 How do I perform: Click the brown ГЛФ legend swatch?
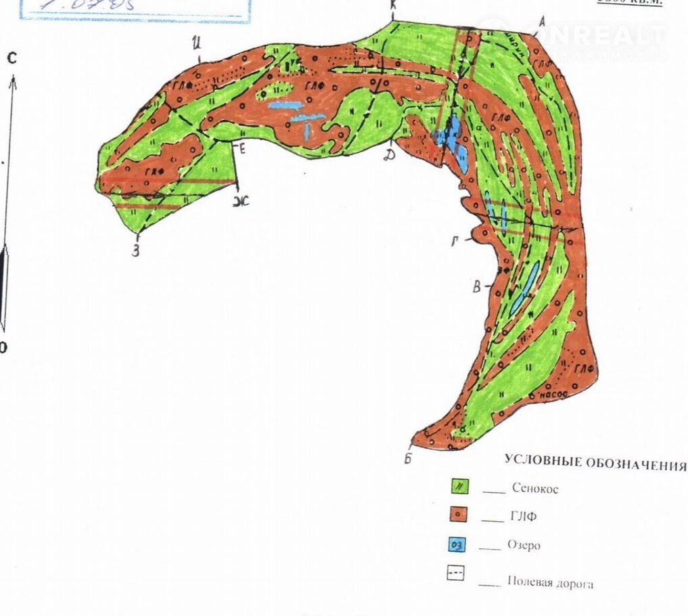click(x=460, y=514)
